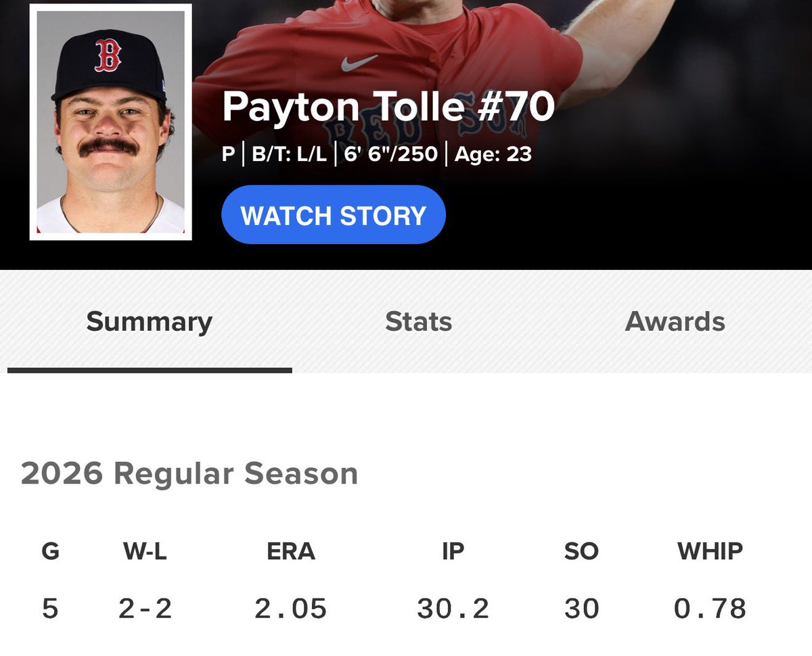The image size is (812, 656).
Task: Click the 30 strikeouts value
Action: [x=582, y=609]
